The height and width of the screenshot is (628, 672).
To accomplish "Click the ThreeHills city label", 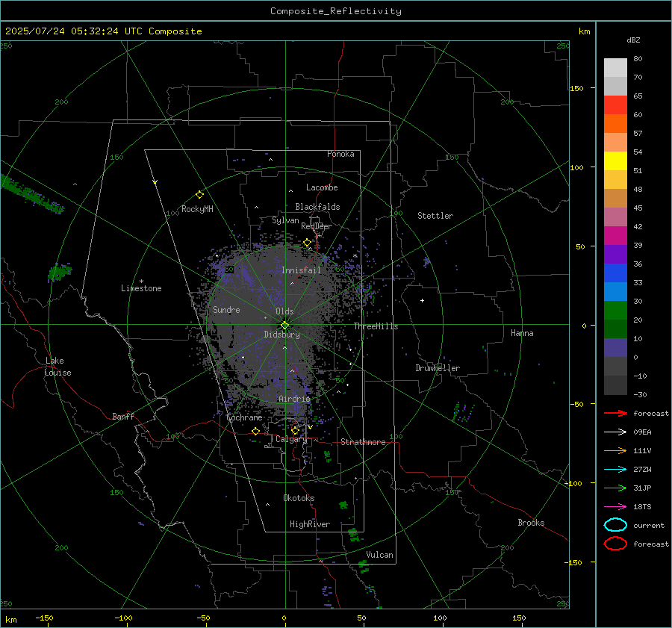I will click(376, 326).
